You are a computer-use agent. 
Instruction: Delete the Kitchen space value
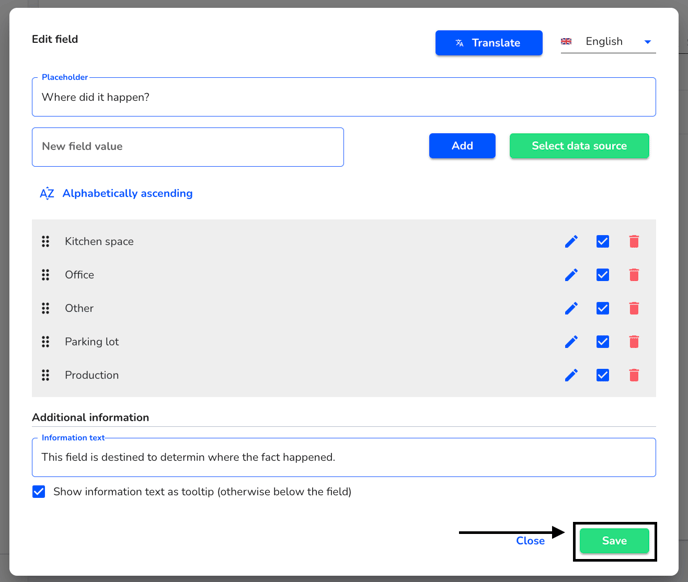click(x=634, y=241)
